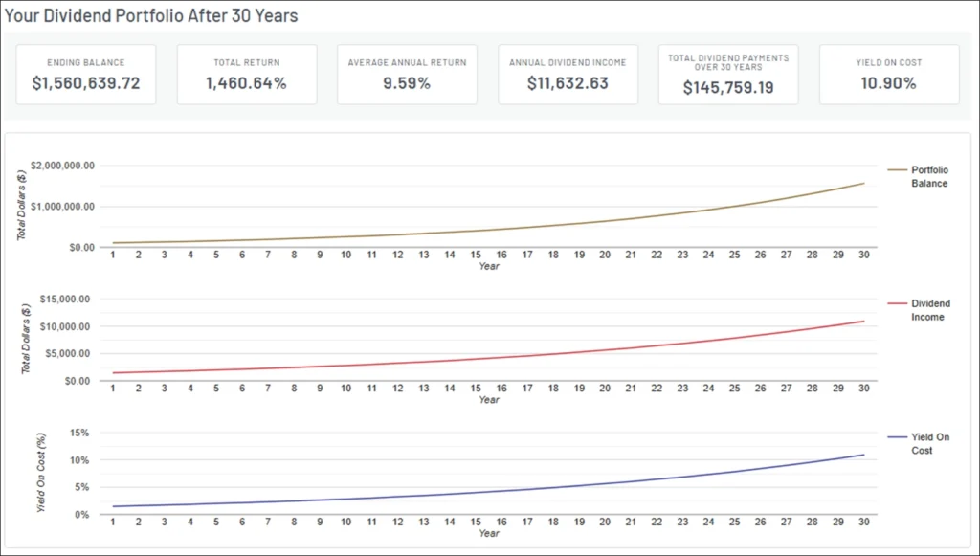This screenshot has width=980, height=556.
Task: Click the 'Your Dividend Portfolio After 30 Years' heading
Action: pos(151,16)
